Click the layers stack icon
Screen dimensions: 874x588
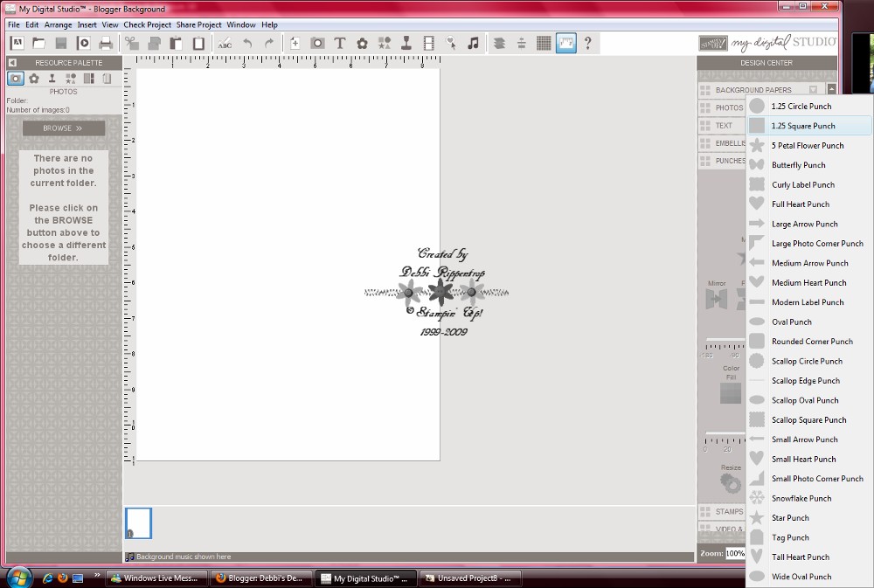499,43
